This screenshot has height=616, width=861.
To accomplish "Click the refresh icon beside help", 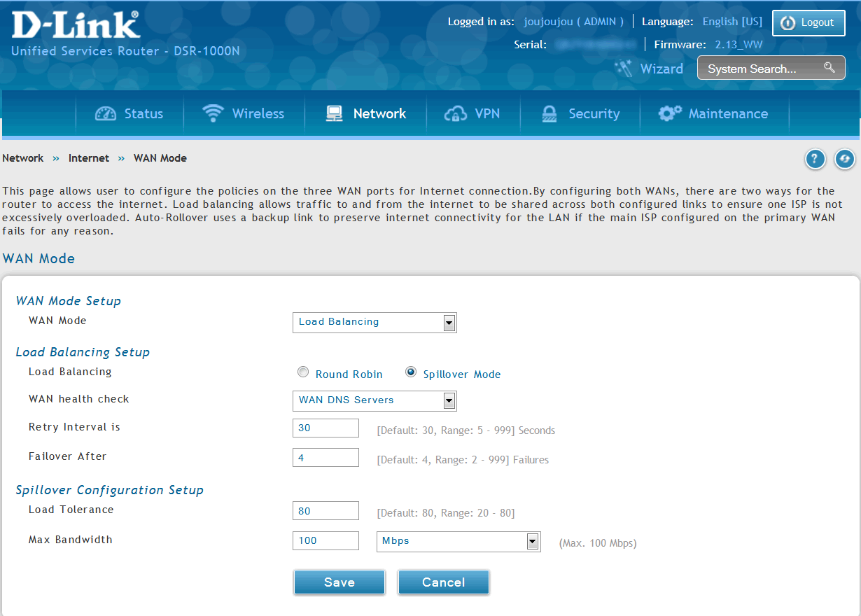I will coord(845,160).
